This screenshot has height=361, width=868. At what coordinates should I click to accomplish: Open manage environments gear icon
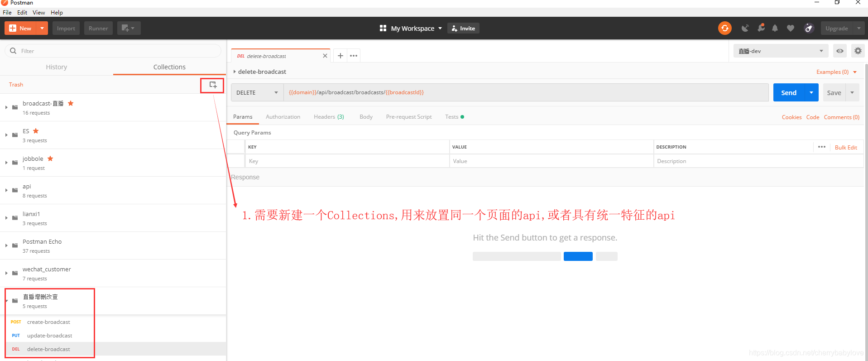pyautogui.click(x=858, y=51)
